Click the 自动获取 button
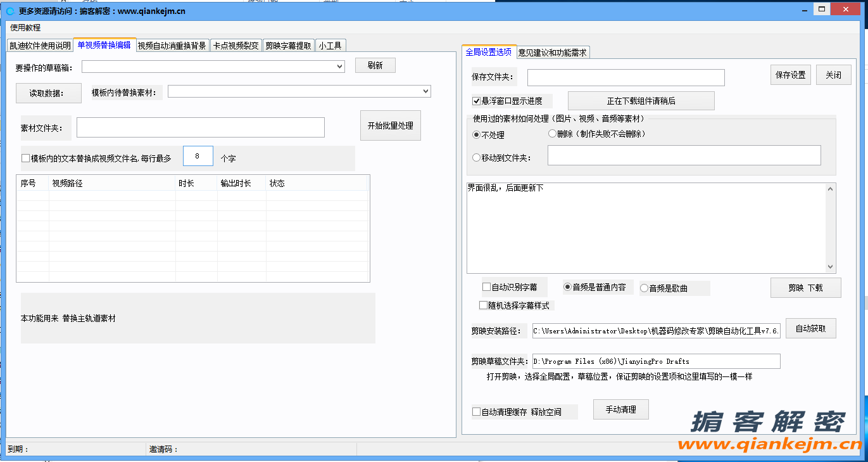Viewport: 868px width, 462px height. pos(811,328)
